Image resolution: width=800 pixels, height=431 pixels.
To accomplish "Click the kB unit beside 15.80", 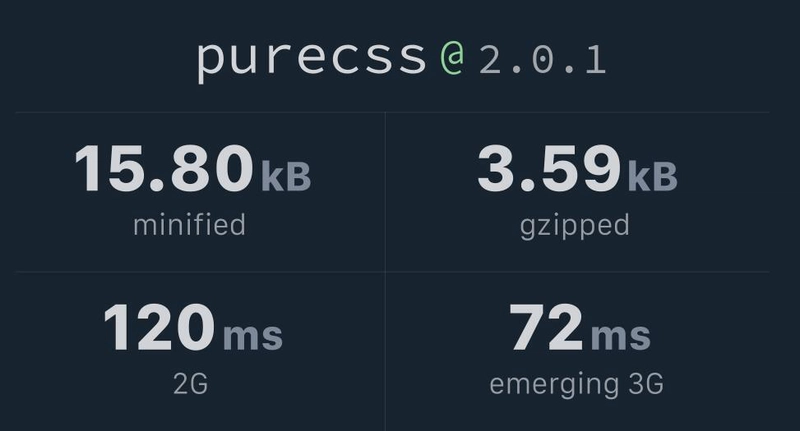I will (286, 176).
